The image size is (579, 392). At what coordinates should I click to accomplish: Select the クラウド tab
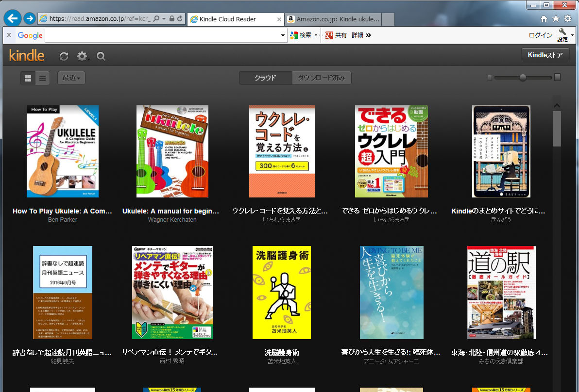tap(266, 78)
